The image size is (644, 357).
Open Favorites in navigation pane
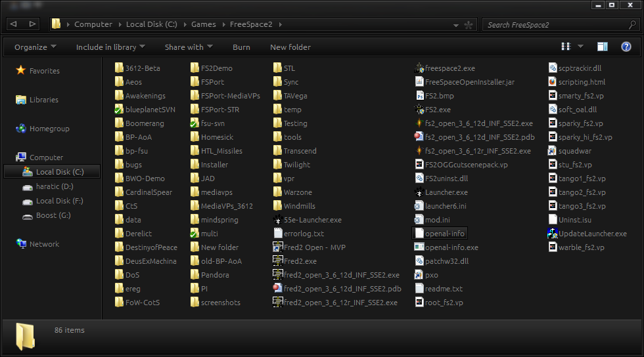(38, 71)
